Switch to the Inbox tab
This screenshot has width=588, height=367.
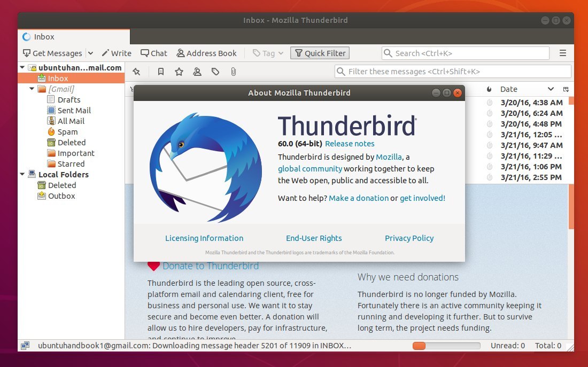tap(74, 37)
